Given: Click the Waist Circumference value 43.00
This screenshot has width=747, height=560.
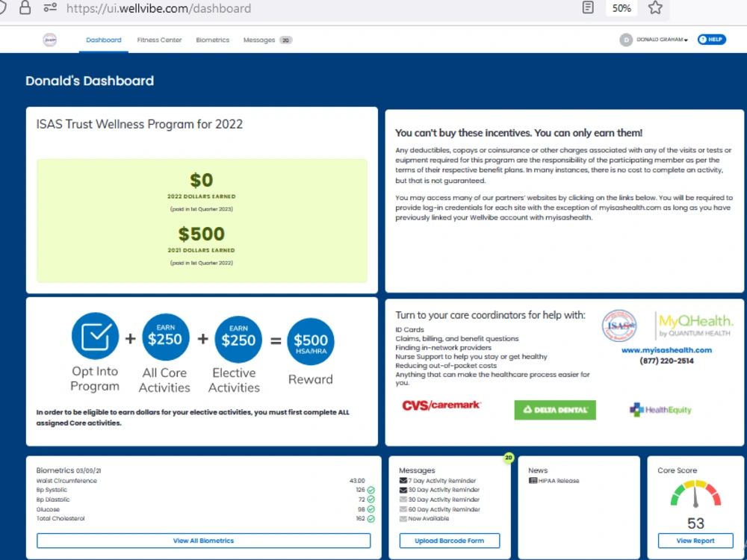Looking at the screenshot, I should [357, 480].
